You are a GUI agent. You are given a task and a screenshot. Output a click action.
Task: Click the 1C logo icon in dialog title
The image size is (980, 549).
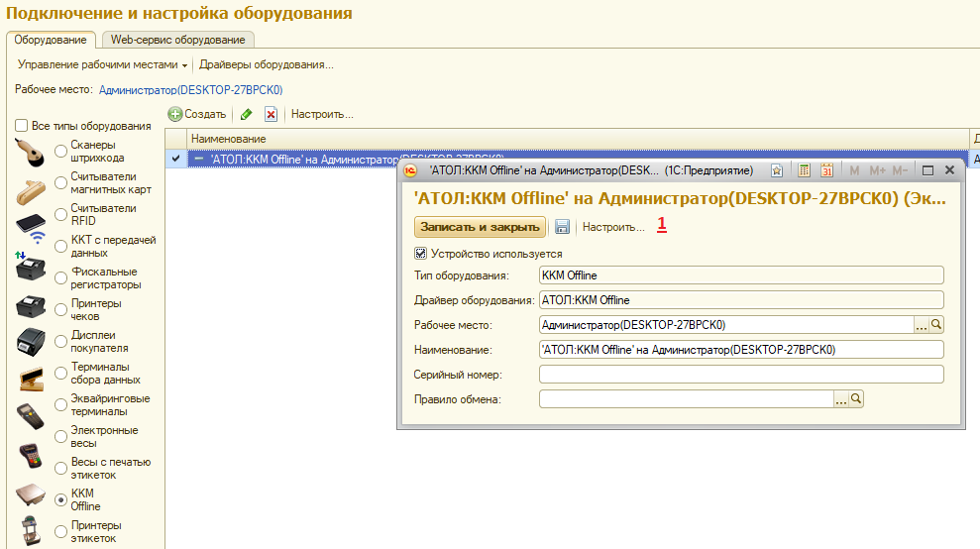pos(410,170)
